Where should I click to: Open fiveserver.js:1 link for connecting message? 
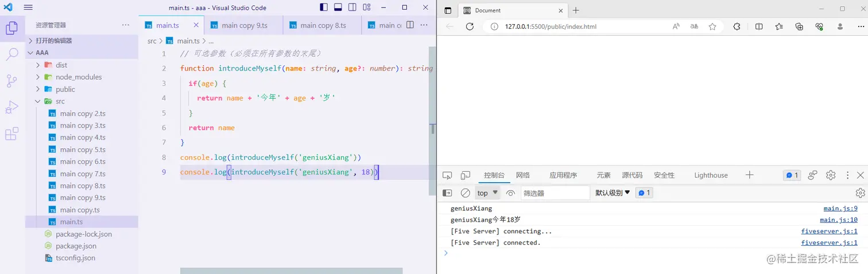830,231
